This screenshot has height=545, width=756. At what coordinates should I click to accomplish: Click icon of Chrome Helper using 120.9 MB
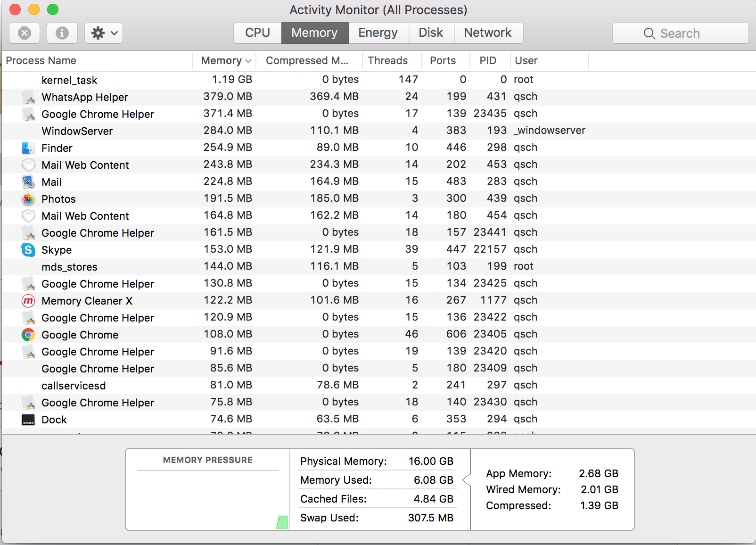(x=29, y=318)
